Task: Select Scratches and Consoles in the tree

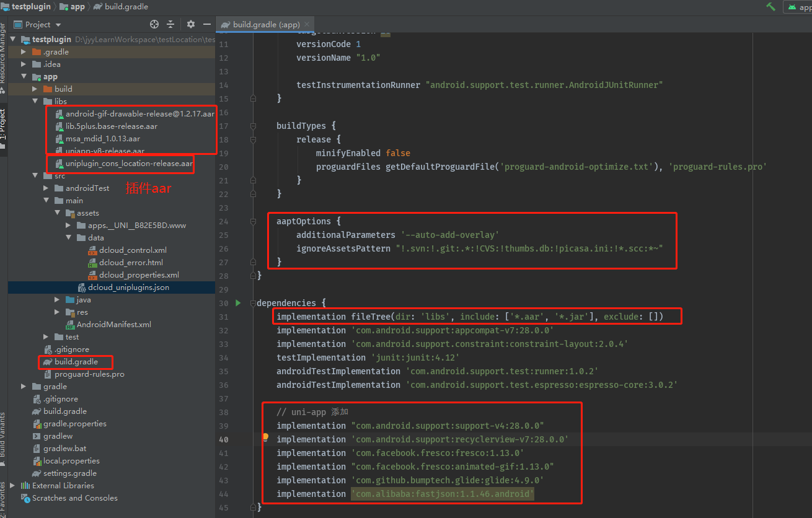Action: point(74,498)
